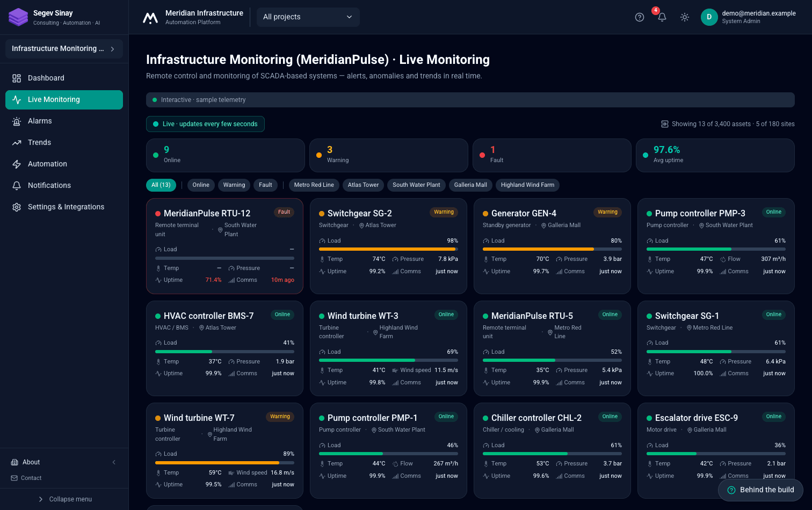Click the Flow icon on Pump controller PMP-3
This screenshot has height=510, width=812.
(x=723, y=259)
